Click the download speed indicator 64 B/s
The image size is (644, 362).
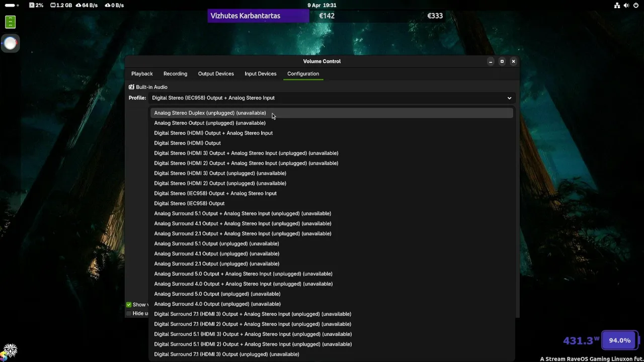86,5
